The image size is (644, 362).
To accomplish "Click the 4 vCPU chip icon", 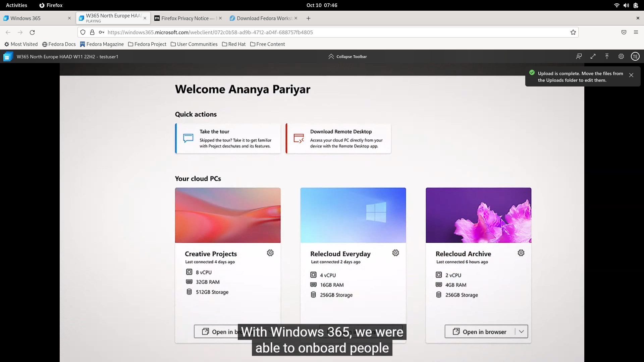I will tap(313, 275).
